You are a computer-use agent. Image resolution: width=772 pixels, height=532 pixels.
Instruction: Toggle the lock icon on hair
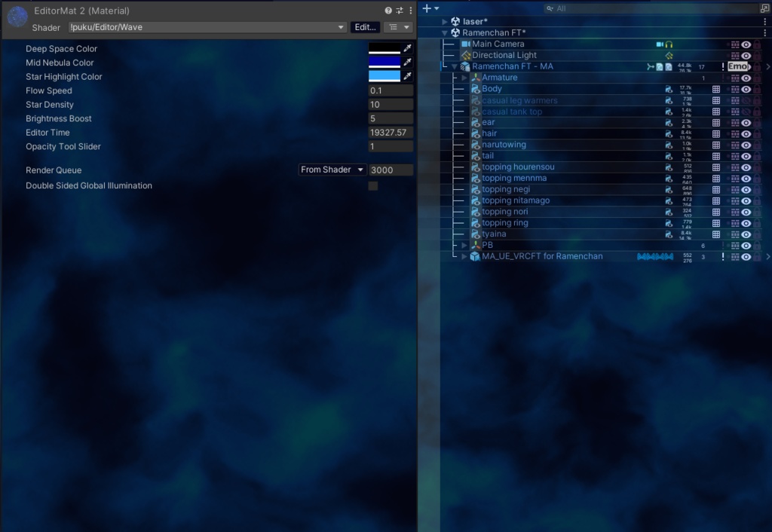tap(756, 133)
